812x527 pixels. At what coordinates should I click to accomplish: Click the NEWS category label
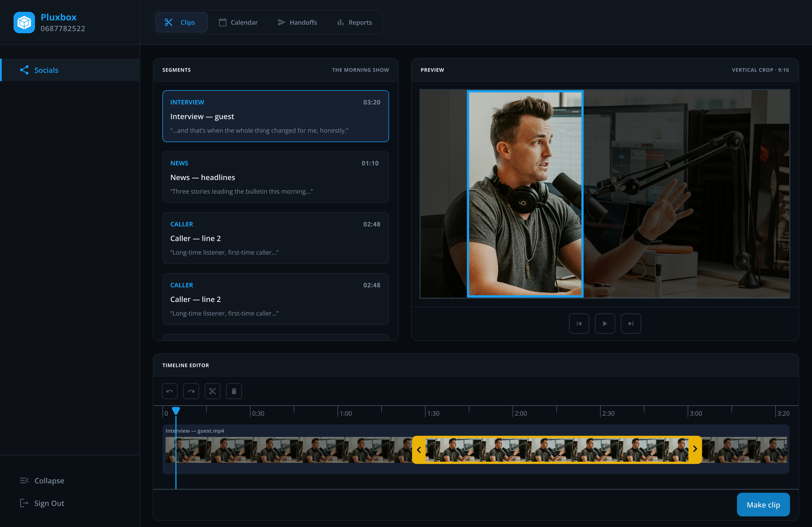point(179,163)
